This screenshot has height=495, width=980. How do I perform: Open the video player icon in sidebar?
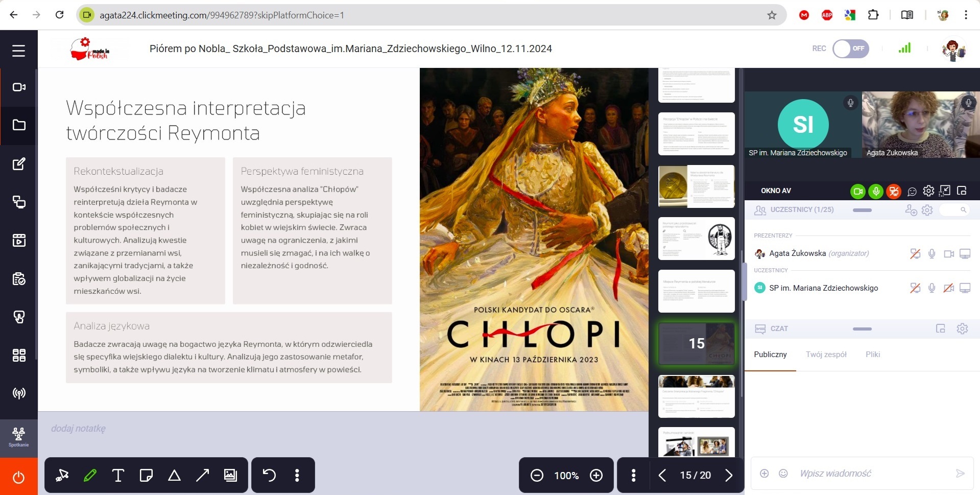click(x=19, y=241)
